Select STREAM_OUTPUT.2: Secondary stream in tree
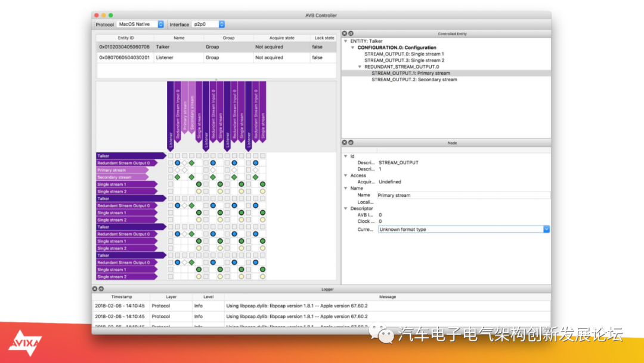Screen dimensions: 644x363 [414, 79]
